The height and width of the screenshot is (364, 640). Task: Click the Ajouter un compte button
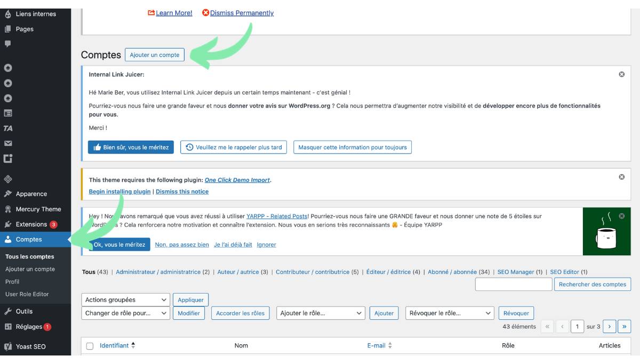point(155,54)
